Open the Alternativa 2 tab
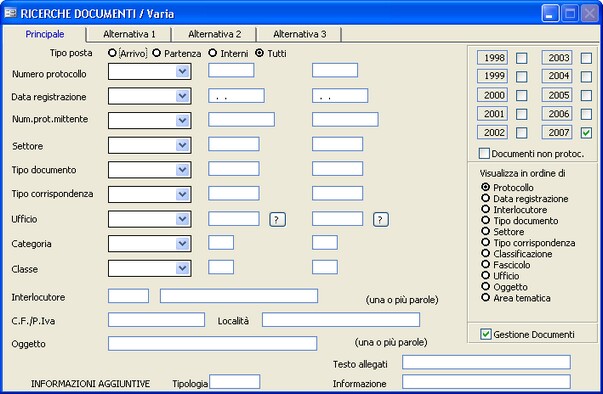Image resolution: width=603 pixels, height=394 pixels. tap(215, 34)
